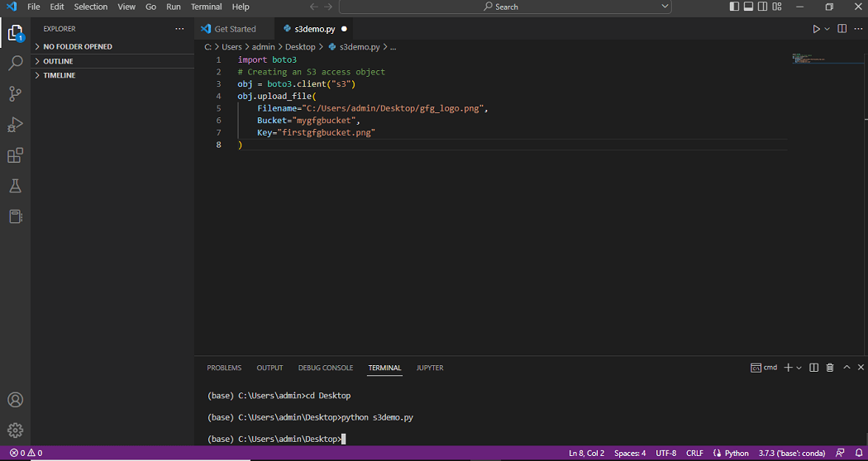Open the Terminal menu

pyautogui.click(x=206, y=7)
